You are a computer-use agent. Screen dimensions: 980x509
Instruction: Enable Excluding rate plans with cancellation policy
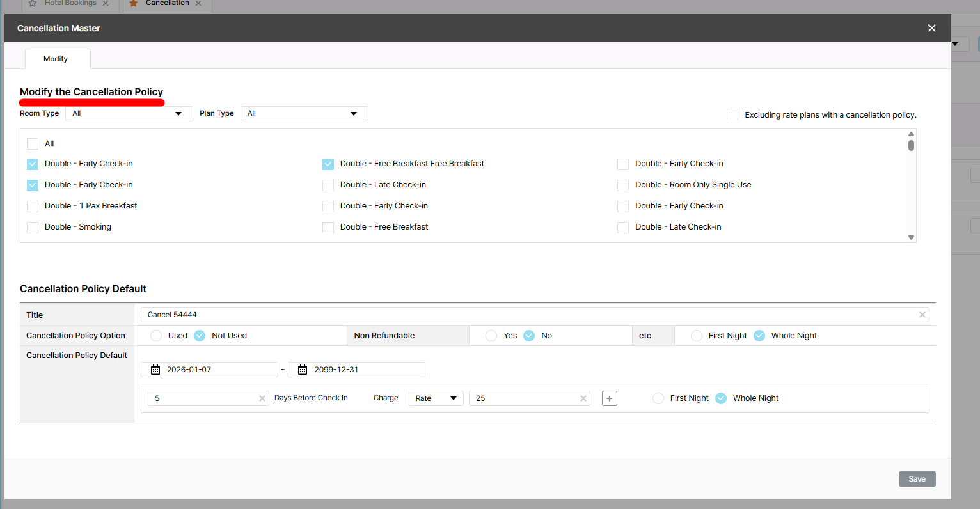coord(732,114)
